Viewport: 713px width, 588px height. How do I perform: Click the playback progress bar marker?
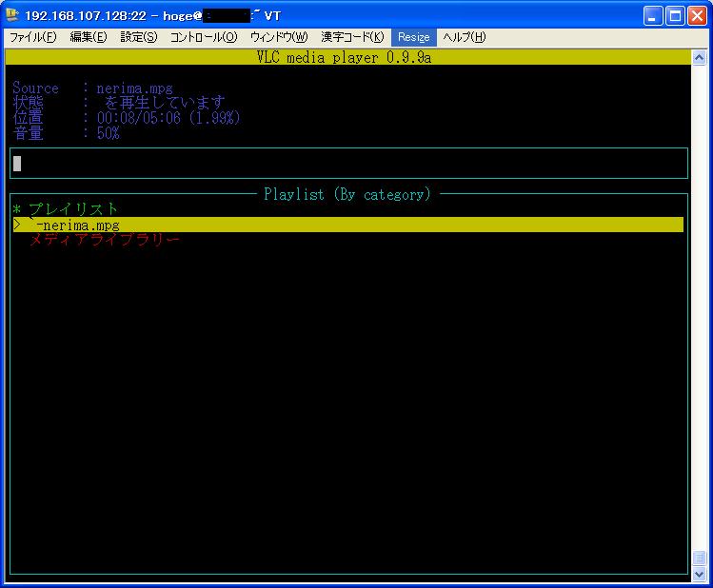[x=17, y=164]
